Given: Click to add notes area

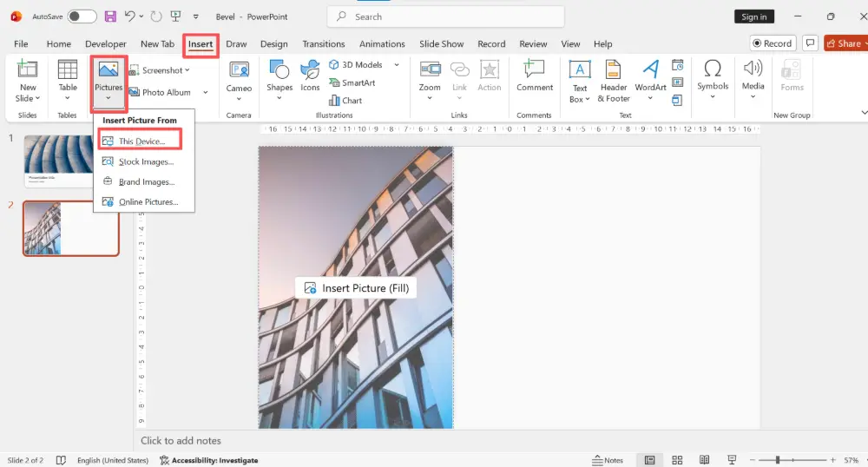Looking at the screenshot, I should [x=181, y=440].
